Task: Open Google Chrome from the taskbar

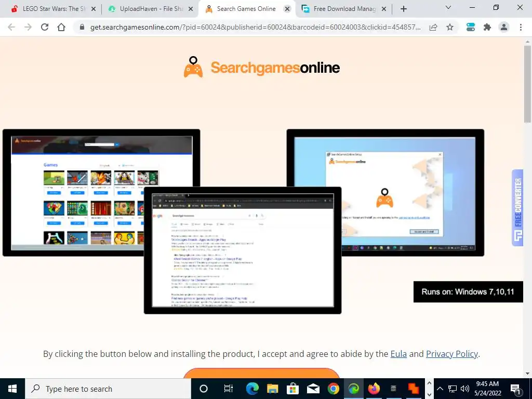Action: pos(333,389)
